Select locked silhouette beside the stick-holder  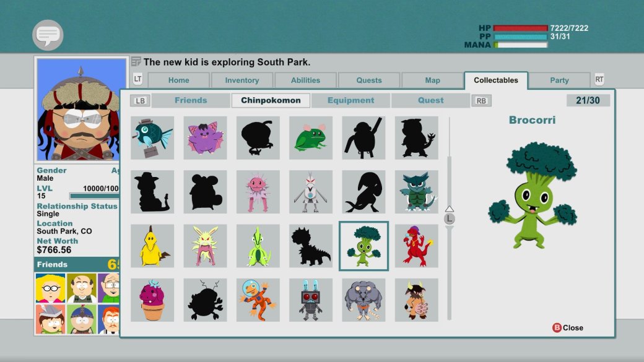pos(417,138)
